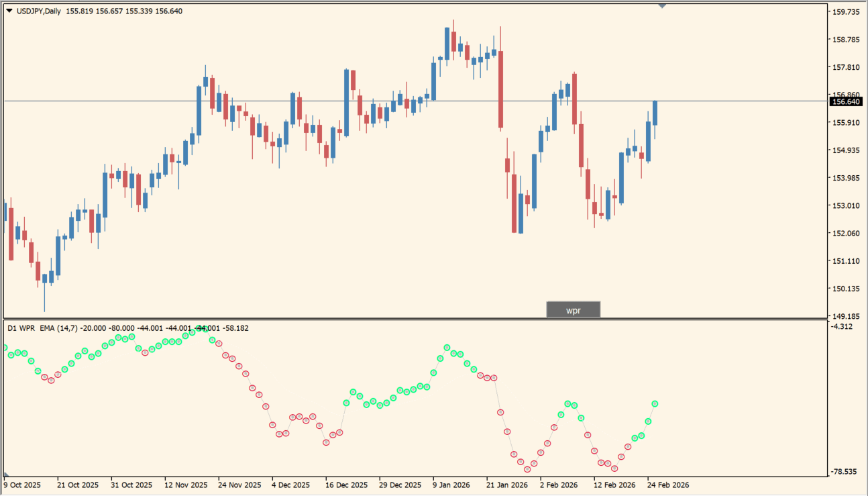
Task: Click the last green WPR dot
Action: click(655, 403)
